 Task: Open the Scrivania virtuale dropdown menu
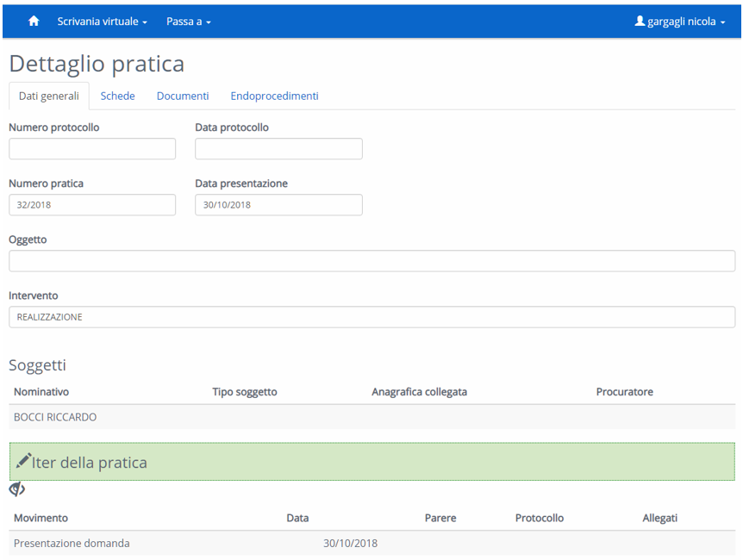102,22
